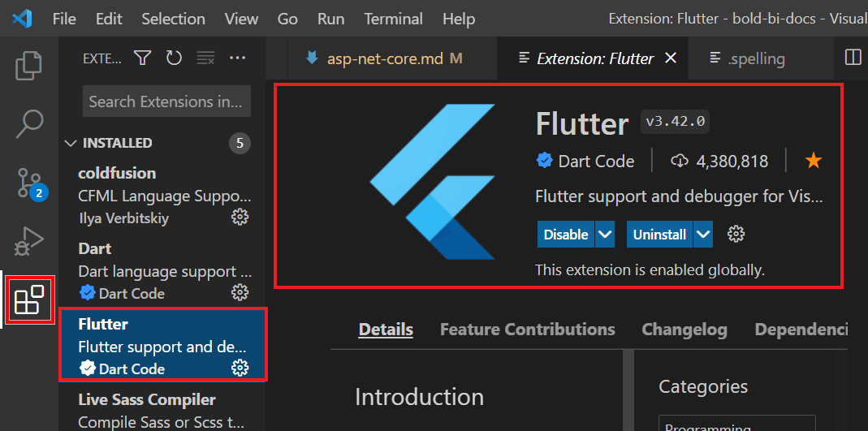Viewport: 868px width, 431px height.
Task: Click the Introduction heading
Action: pos(420,397)
